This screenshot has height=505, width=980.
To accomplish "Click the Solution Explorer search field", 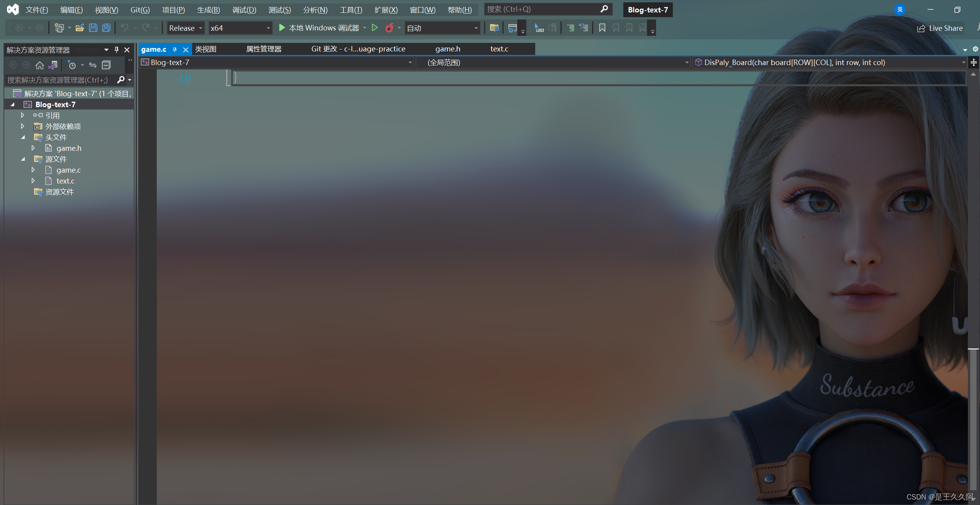I will coord(58,80).
